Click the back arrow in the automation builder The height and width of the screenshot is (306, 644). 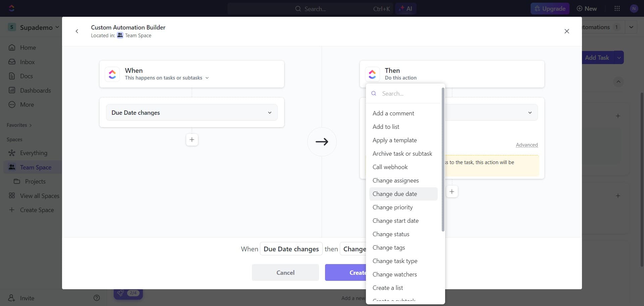coord(77,31)
